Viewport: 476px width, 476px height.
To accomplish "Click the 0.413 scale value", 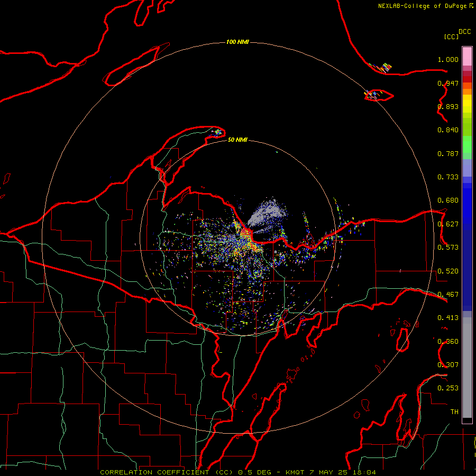I will tap(448, 318).
